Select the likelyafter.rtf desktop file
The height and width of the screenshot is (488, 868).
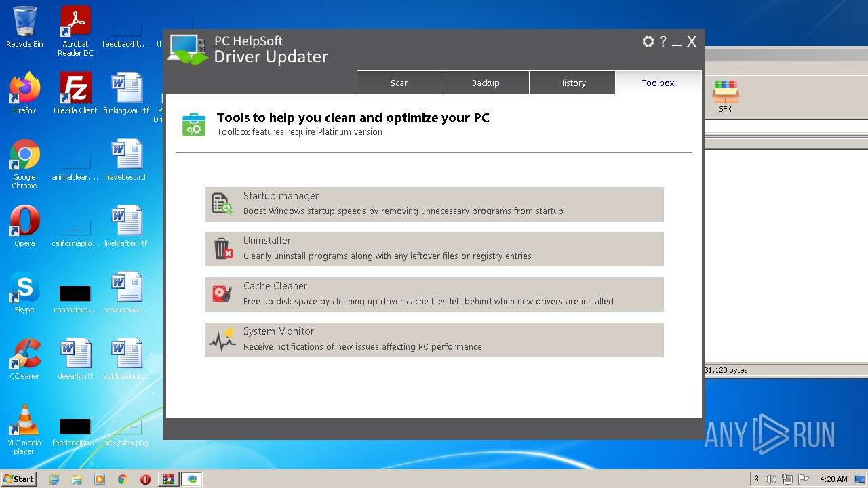[x=126, y=226]
